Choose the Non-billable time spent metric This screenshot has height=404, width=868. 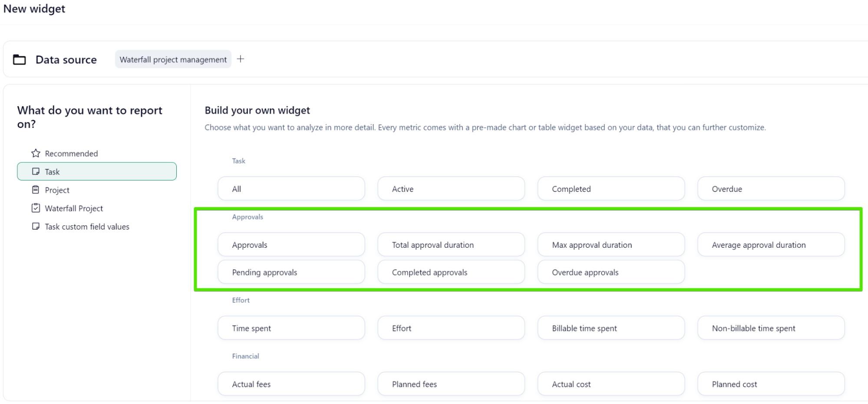[x=771, y=328]
